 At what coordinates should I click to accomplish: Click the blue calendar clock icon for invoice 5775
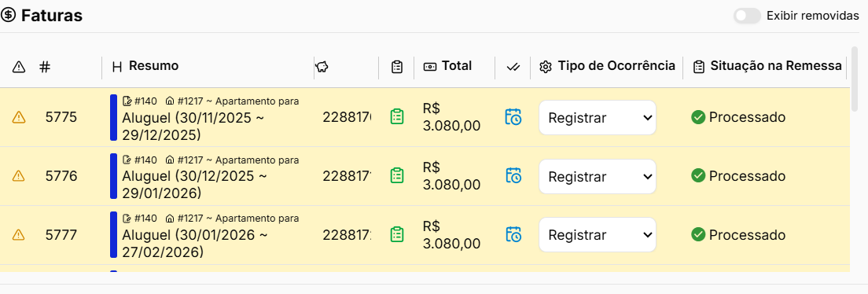(x=513, y=117)
